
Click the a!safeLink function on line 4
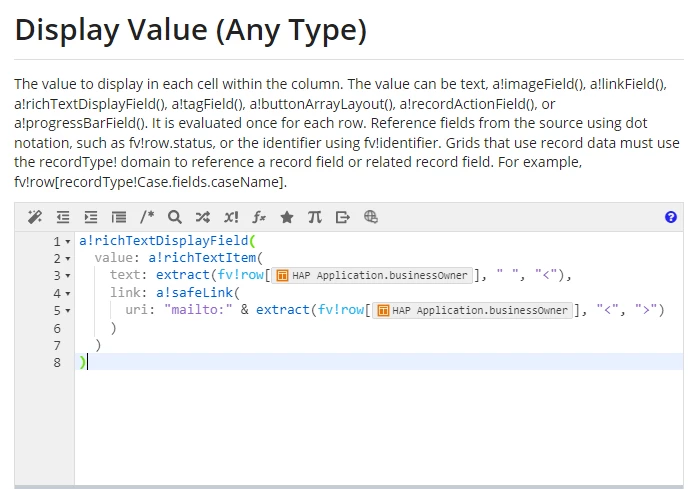coord(194,293)
